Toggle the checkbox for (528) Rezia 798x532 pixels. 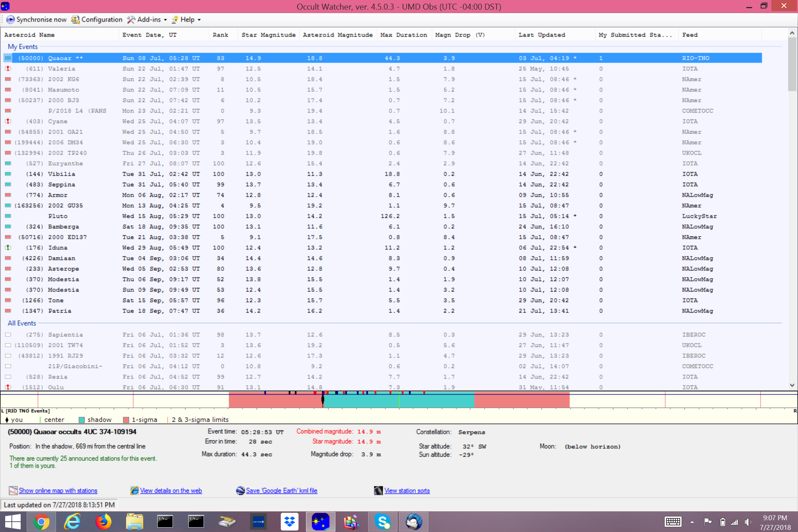[8, 377]
